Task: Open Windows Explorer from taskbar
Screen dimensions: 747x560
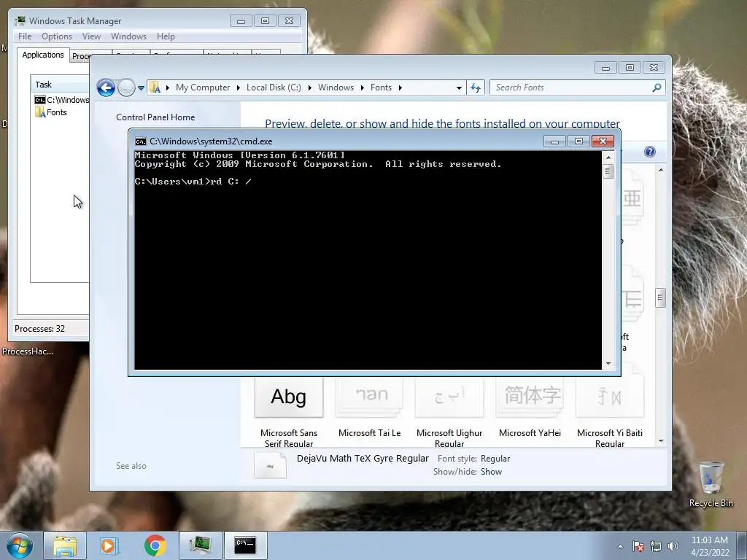Action: pos(65,545)
